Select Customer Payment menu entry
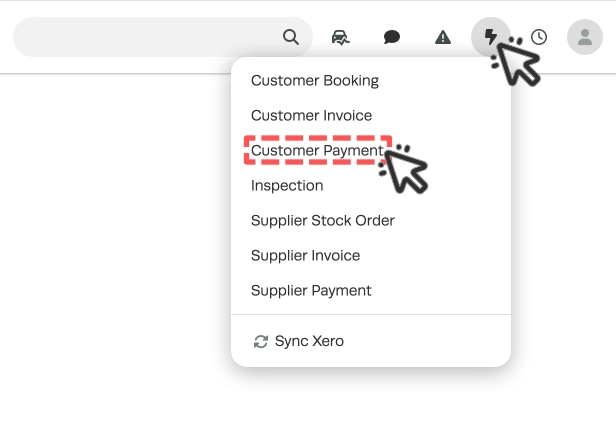The width and height of the screenshot is (616, 421). pyautogui.click(x=317, y=150)
